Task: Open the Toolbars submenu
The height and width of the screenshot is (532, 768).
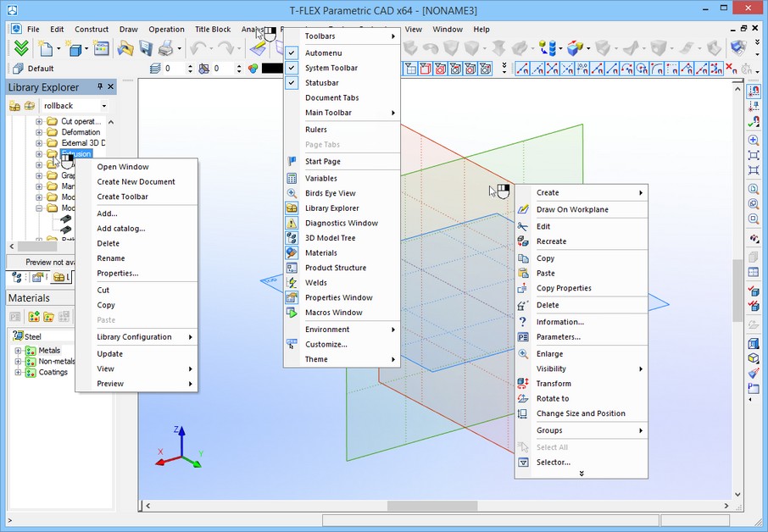Action: 342,36
